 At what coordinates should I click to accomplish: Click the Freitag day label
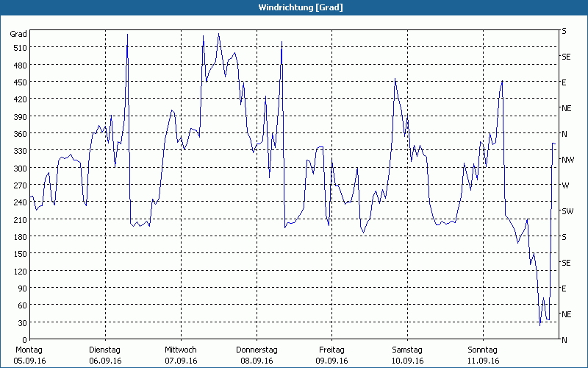click(x=332, y=350)
